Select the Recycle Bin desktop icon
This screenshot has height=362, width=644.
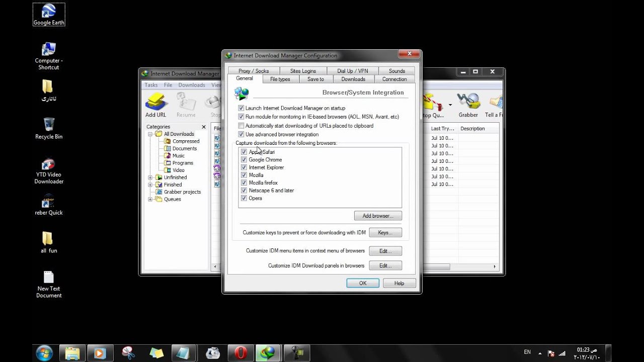tap(49, 128)
